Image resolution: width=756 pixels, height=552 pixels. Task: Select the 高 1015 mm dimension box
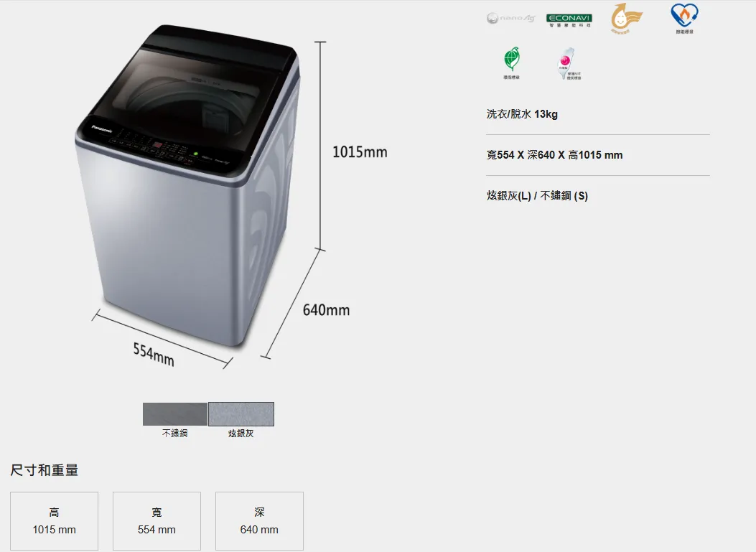click(54, 520)
